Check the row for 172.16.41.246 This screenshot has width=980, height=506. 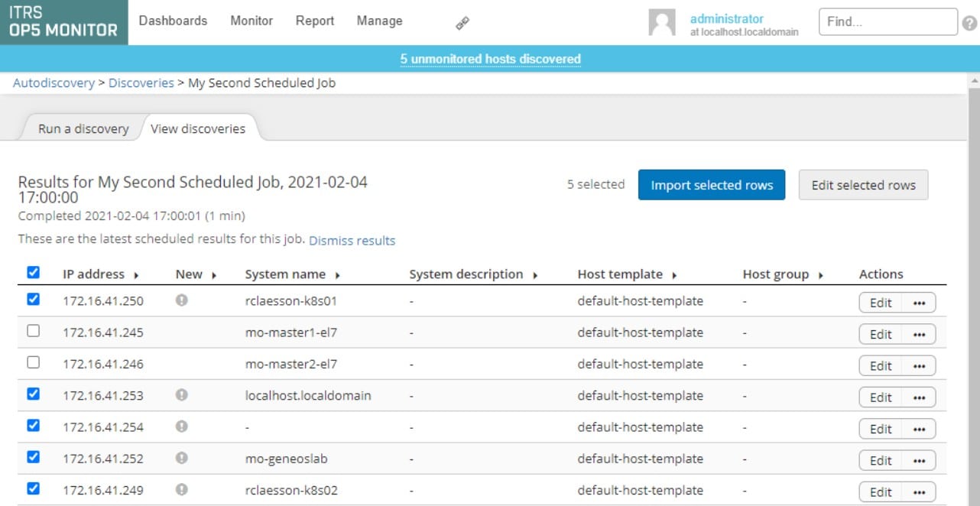[x=33, y=362]
